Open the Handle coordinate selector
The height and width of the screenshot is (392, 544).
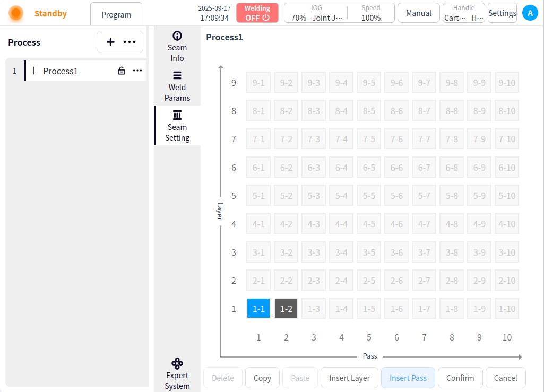coord(463,13)
